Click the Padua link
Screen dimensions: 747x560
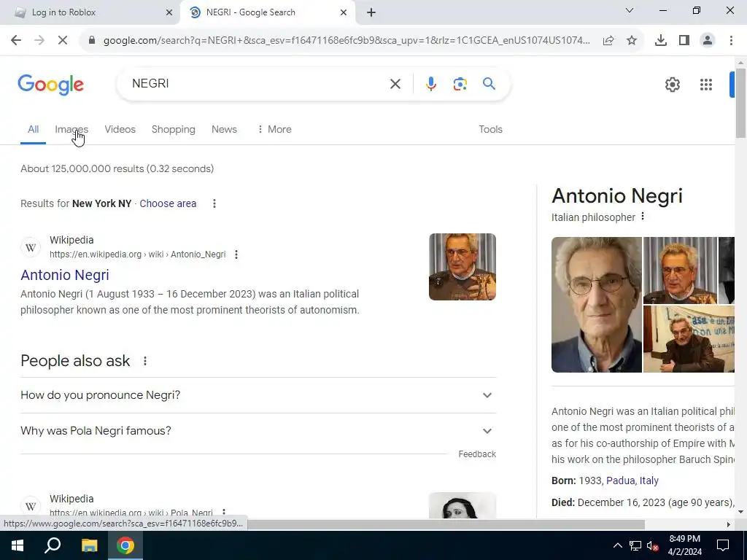[x=620, y=481]
